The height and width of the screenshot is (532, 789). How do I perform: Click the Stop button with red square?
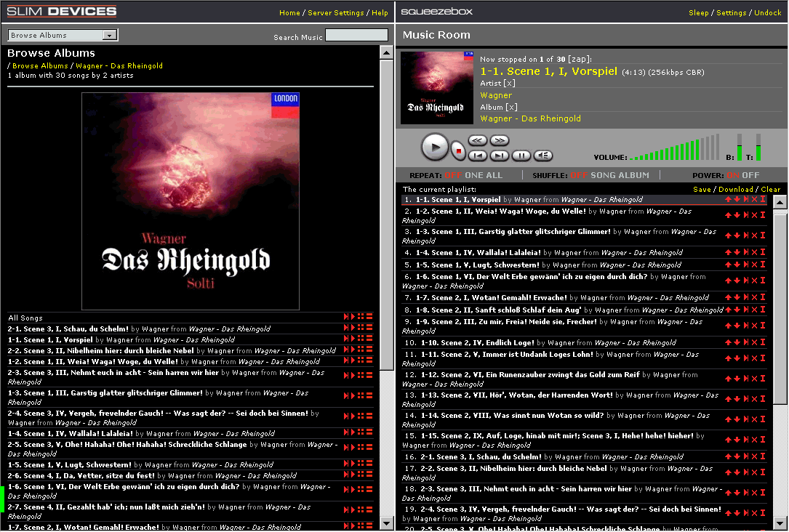(x=457, y=150)
